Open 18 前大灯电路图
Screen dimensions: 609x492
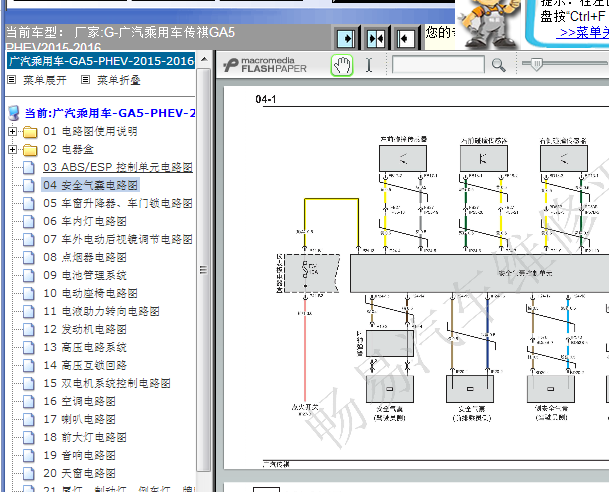85,437
